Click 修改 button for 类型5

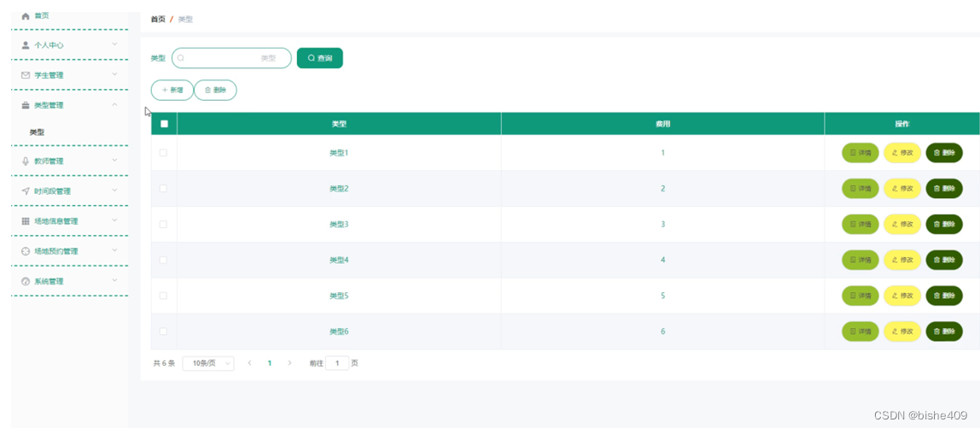click(901, 296)
